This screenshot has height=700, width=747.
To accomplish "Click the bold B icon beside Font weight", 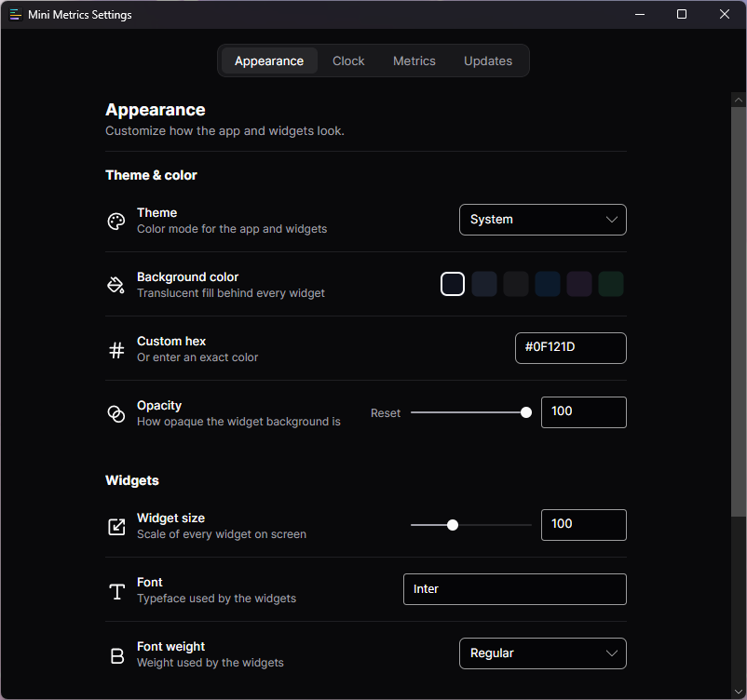I will click(x=116, y=655).
